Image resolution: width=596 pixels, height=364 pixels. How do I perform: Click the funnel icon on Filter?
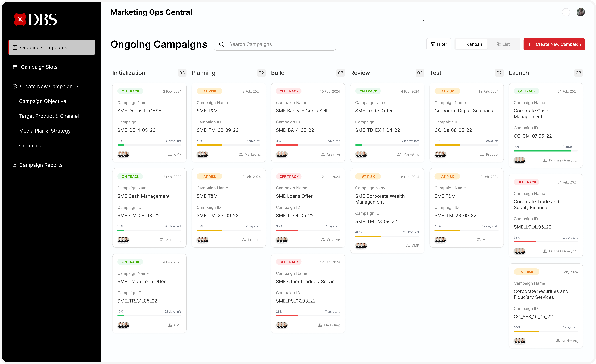point(433,44)
